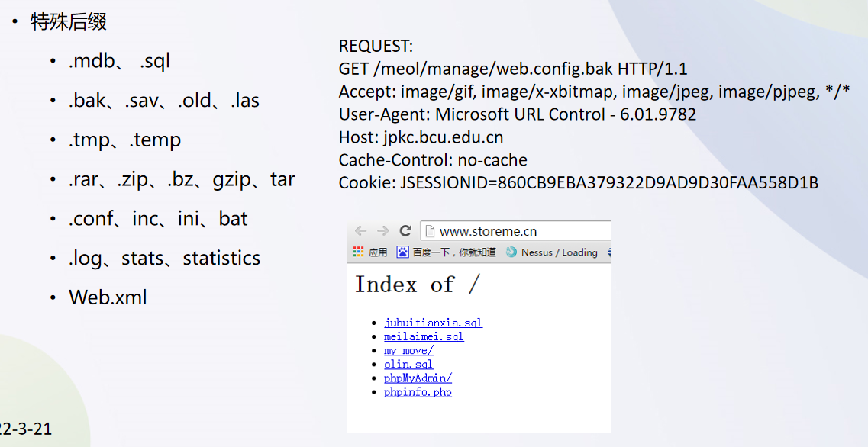Viewport: 868px width, 447px height.
Task: Click the '.log、stats、statistics' bullet line
Action: coord(164,259)
